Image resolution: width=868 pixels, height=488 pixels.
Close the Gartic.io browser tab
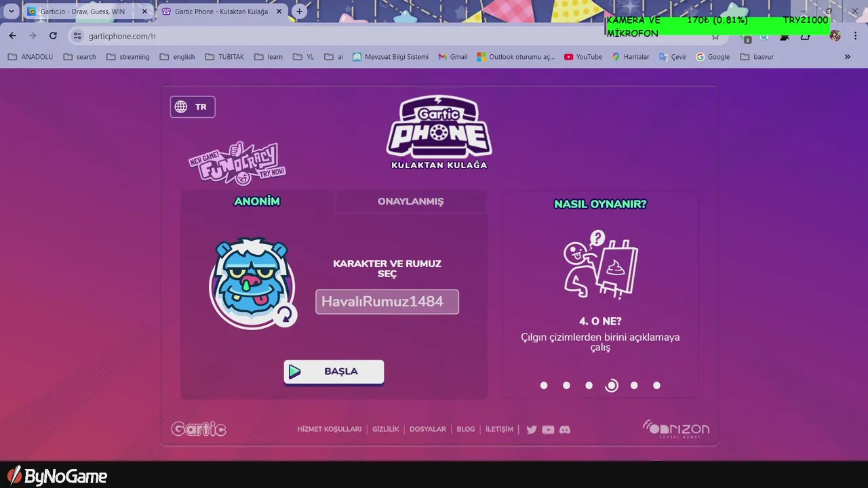[144, 12]
